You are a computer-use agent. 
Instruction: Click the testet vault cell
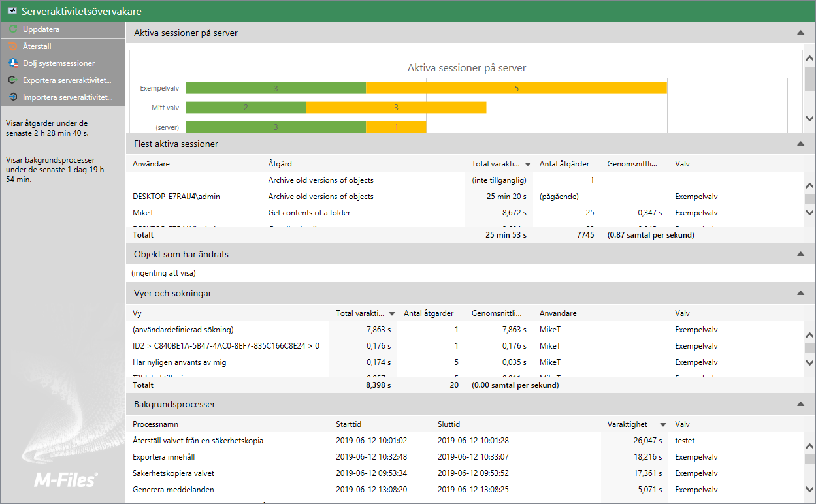pos(685,441)
